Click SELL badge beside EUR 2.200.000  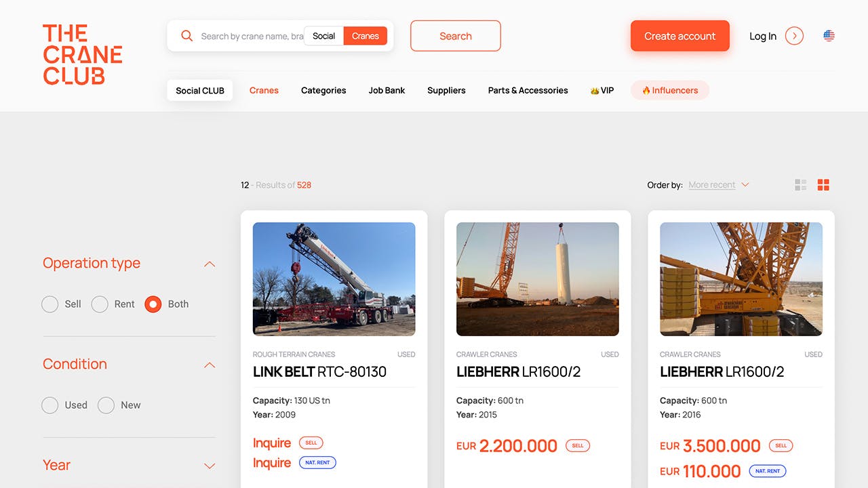(x=578, y=446)
